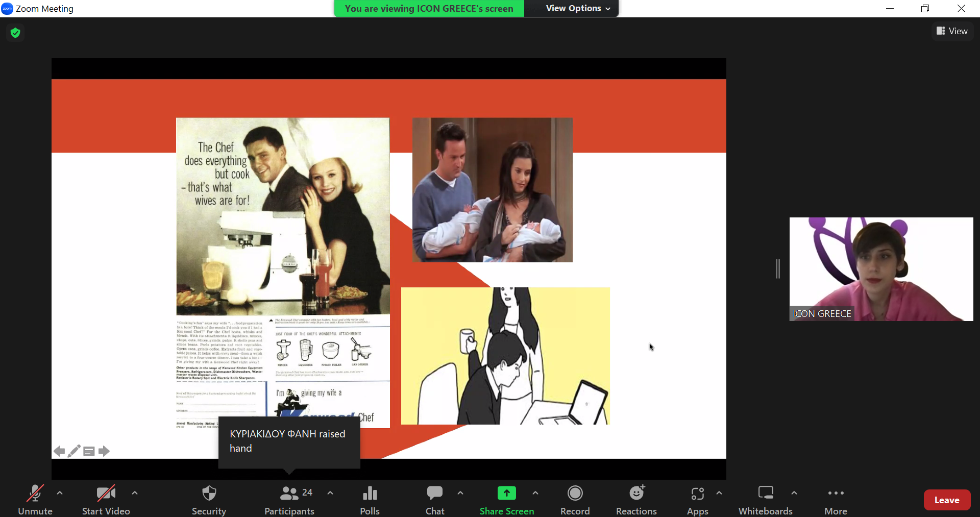Open the View Options dropdown
Screen dimensions: 980x517
tap(578, 8)
